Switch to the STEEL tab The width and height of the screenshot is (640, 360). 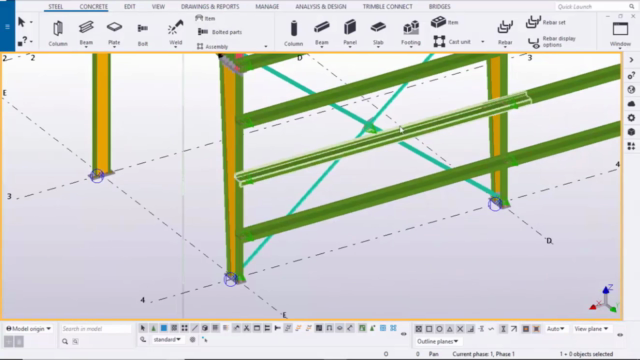[56, 7]
